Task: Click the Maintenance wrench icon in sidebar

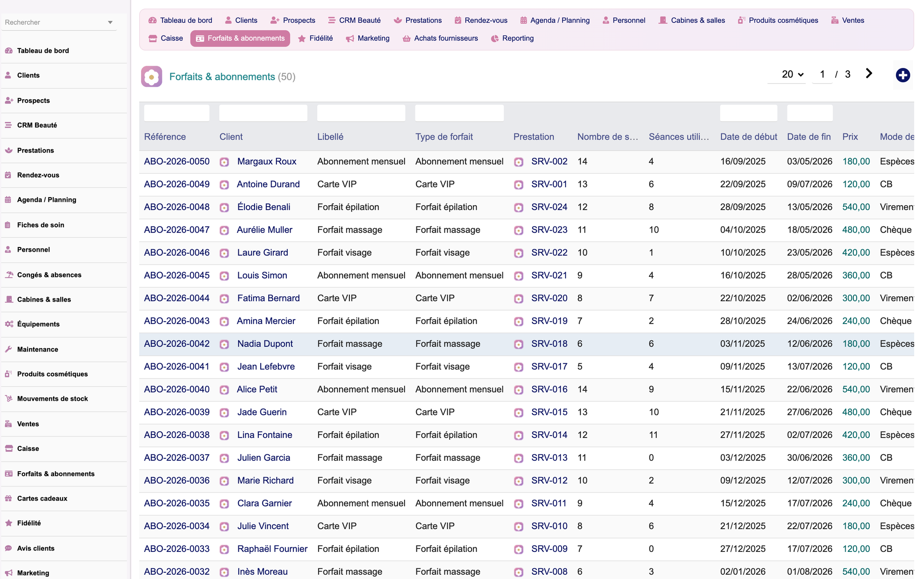Action: (8, 349)
